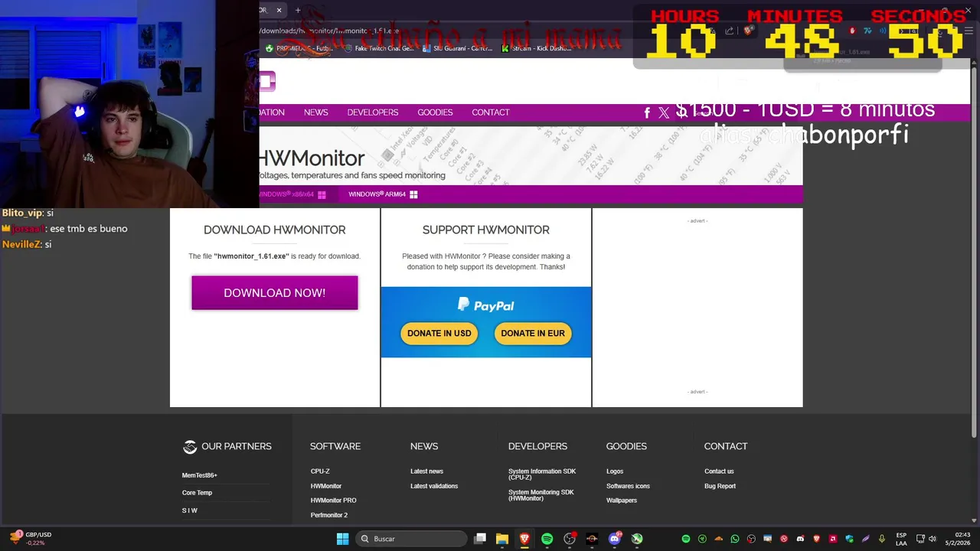Image resolution: width=980 pixels, height=551 pixels.
Task: Open ESP LAA keyboard language switcher
Action: [x=901, y=539]
